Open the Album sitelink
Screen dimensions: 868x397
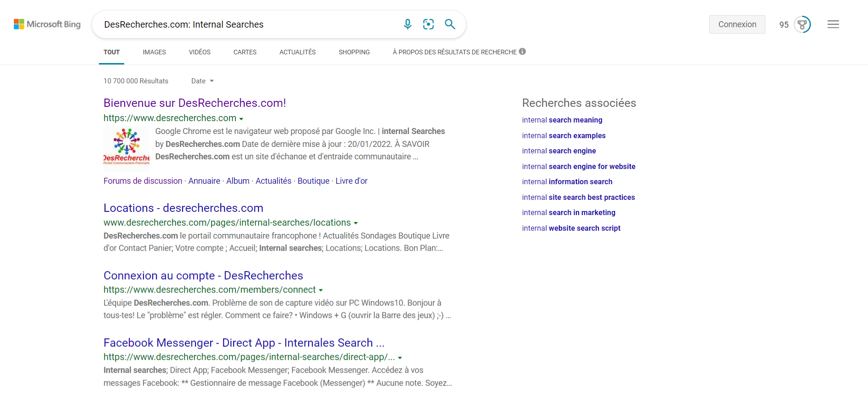point(238,181)
